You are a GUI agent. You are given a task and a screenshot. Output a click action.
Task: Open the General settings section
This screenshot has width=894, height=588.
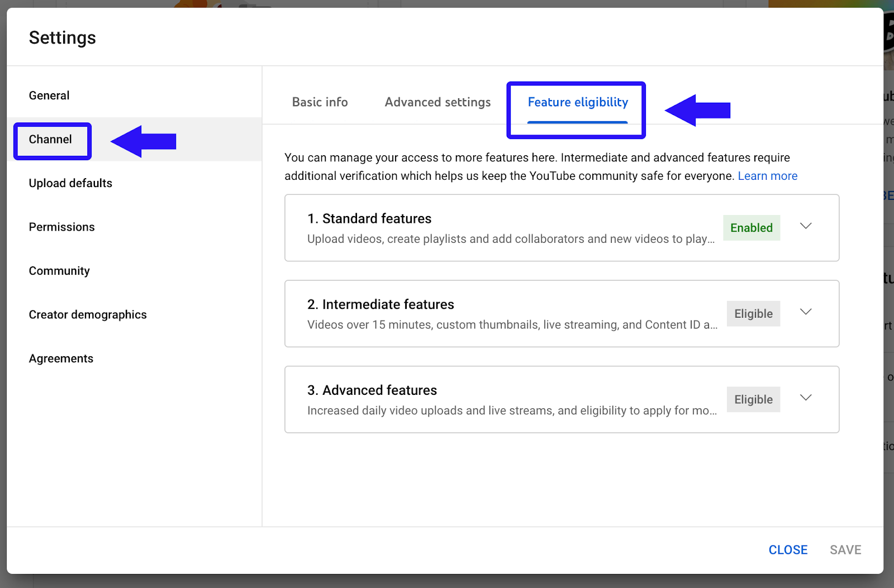pos(49,95)
